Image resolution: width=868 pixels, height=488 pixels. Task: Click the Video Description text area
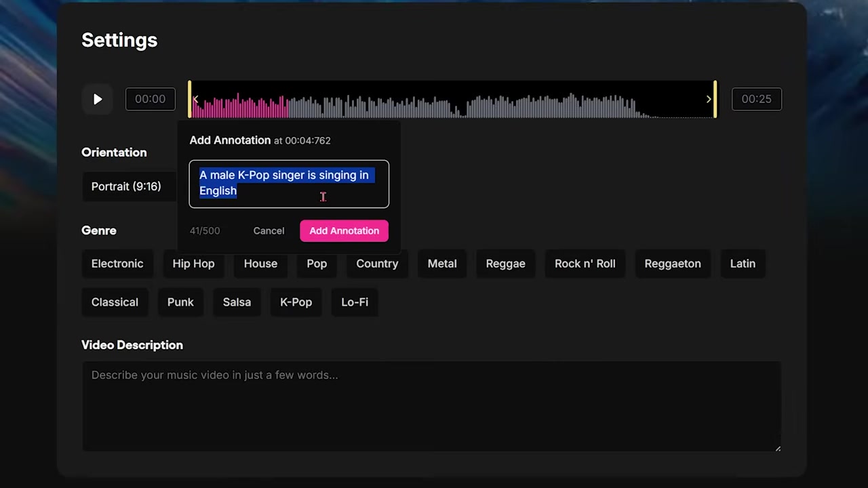(x=431, y=406)
